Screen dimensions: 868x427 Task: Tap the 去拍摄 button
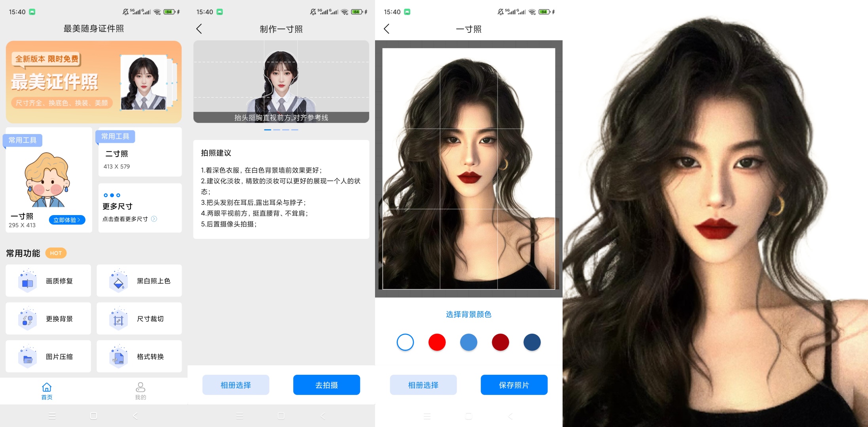coord(326,385)
